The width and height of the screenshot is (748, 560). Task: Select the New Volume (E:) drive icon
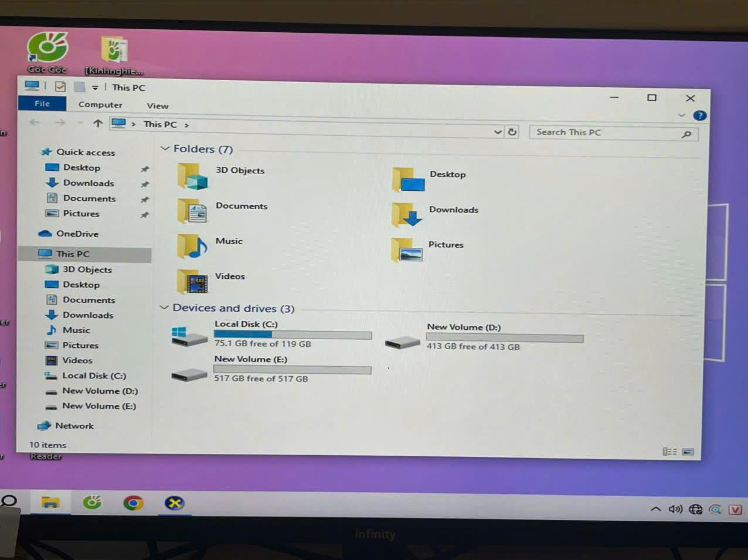pos(189,375)
